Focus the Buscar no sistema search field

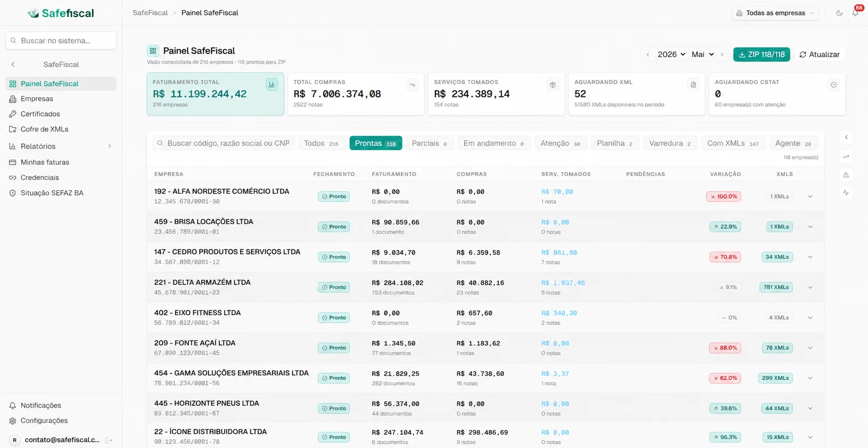tap(61, 41)
